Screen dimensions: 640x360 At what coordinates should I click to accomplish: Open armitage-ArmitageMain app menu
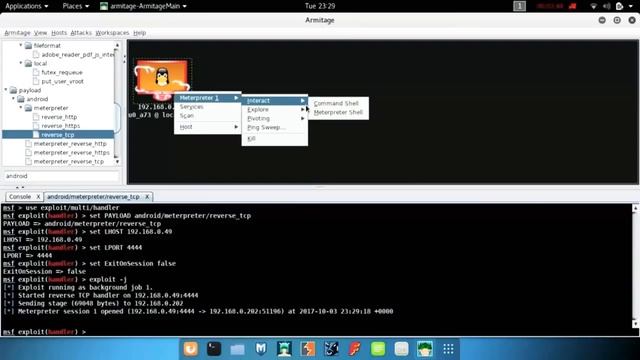click(x=143, y=6)
